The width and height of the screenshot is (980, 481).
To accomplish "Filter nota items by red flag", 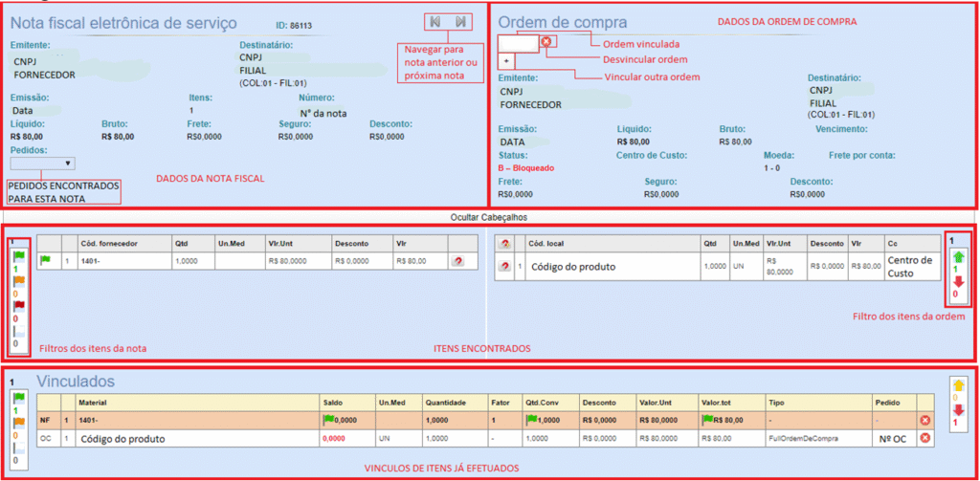I will pos(17,305).
